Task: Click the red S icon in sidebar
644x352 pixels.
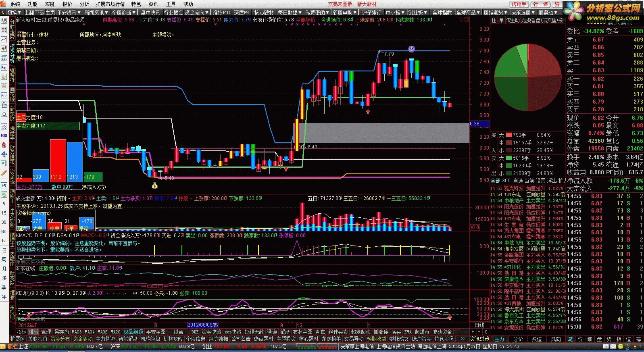Action: click(x=4, y=145)
